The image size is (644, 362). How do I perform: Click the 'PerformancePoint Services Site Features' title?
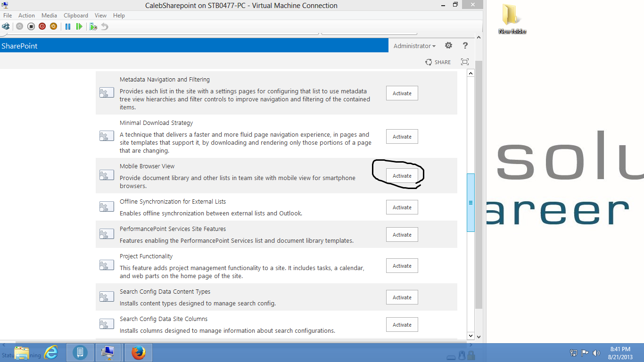173,229
